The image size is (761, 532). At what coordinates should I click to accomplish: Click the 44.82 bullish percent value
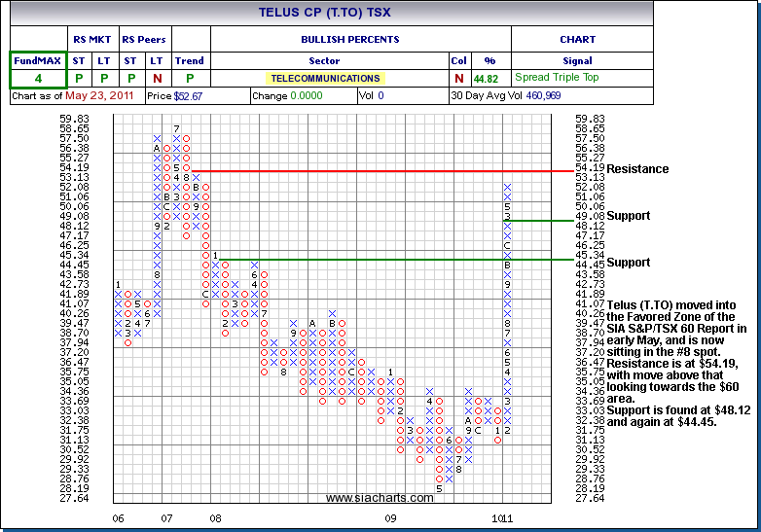click(485, 78)
